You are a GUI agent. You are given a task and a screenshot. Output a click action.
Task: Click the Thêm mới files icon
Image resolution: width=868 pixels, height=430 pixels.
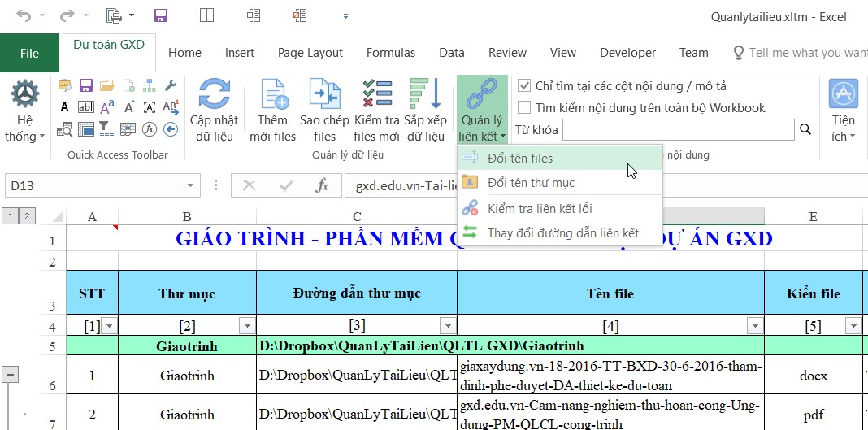pyautogui.click(x=273, y=93)
